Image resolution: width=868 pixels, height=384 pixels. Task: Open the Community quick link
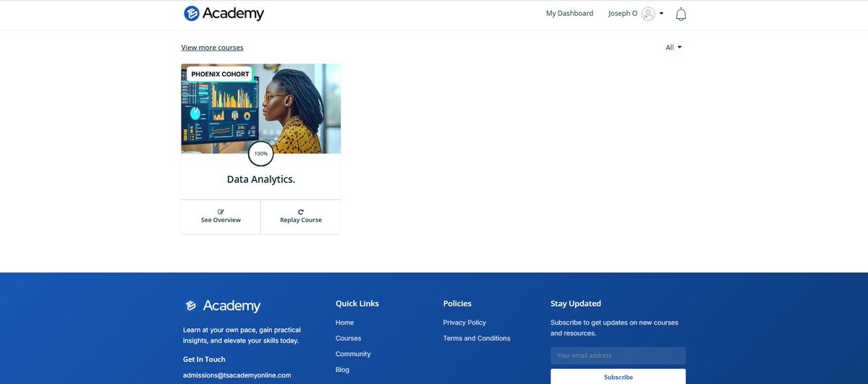click(x=353, y=354)
